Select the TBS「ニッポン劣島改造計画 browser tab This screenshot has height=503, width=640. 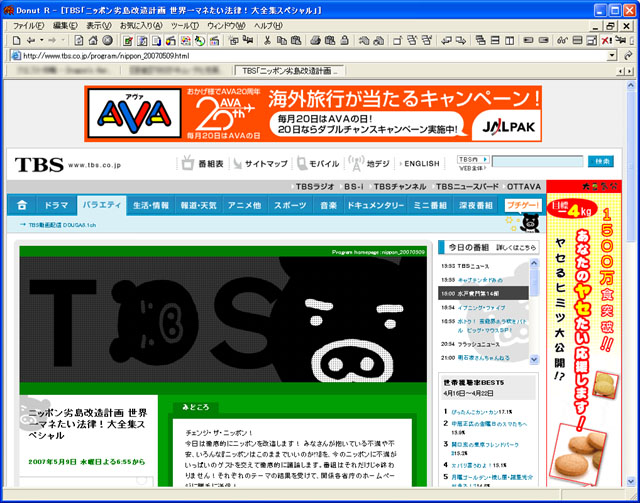pos(290,71)
